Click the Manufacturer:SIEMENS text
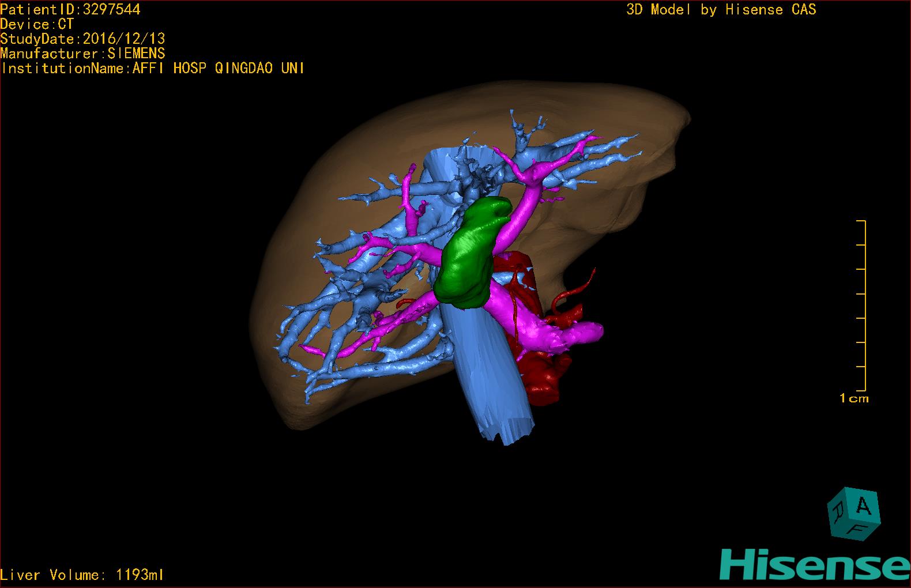The image size is (911, 588). [x=82, y=54]
